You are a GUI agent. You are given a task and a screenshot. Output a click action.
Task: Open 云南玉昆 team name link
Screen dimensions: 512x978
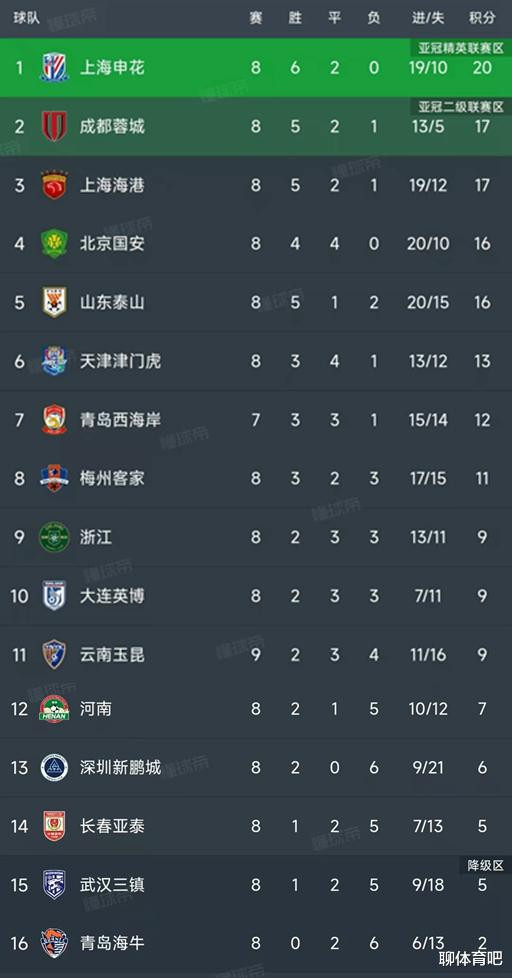pos(112,654)
